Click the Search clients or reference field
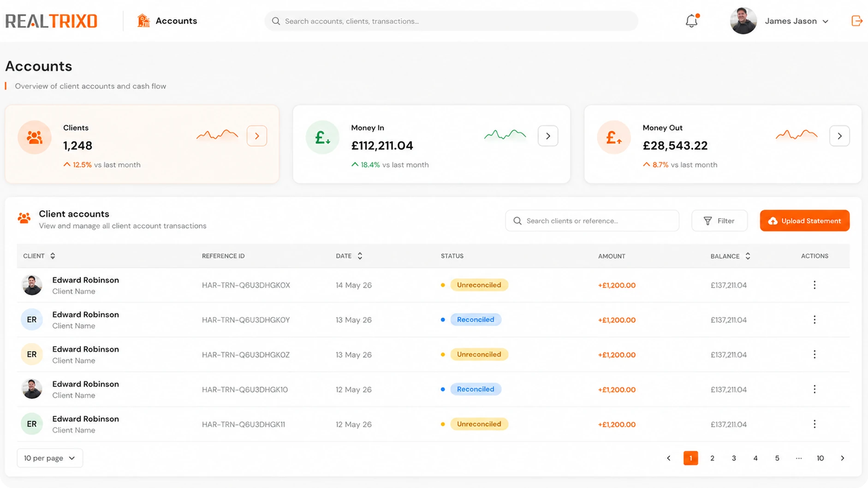Image resolution: width=868 pixels, height=488 pixels. [x=592, y=221]
